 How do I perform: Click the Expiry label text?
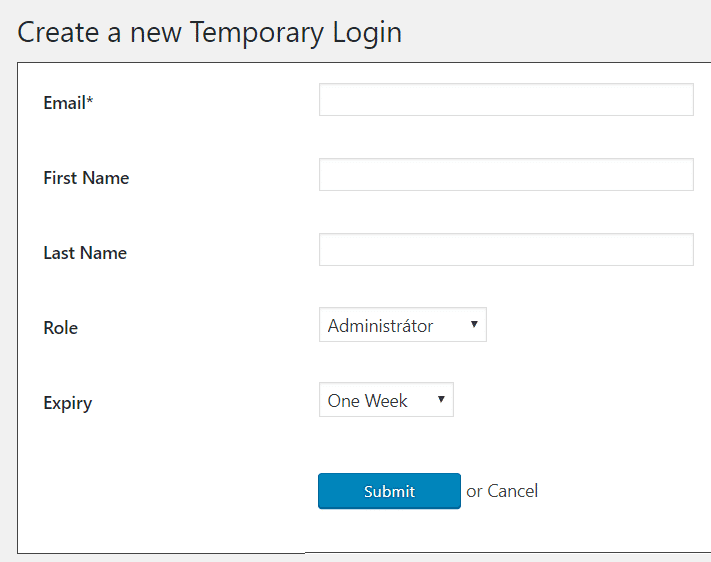click(x=67, y=403)
